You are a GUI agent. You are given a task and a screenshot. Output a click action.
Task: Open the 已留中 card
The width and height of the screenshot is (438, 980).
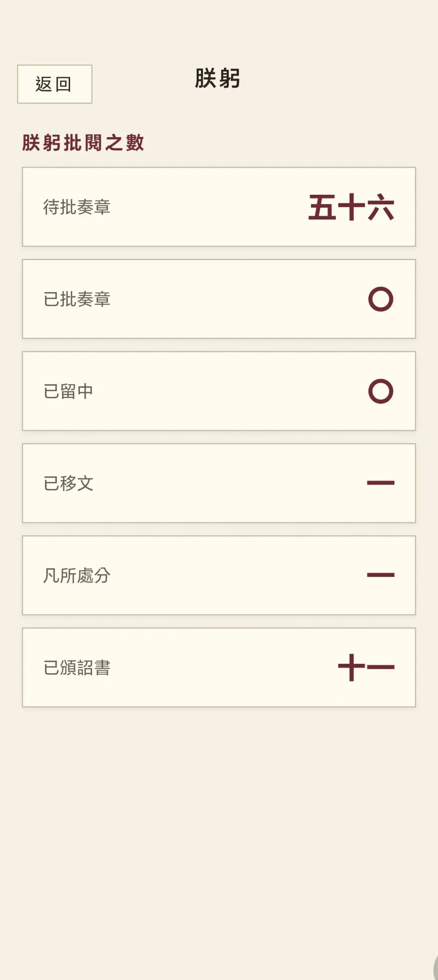219,391
